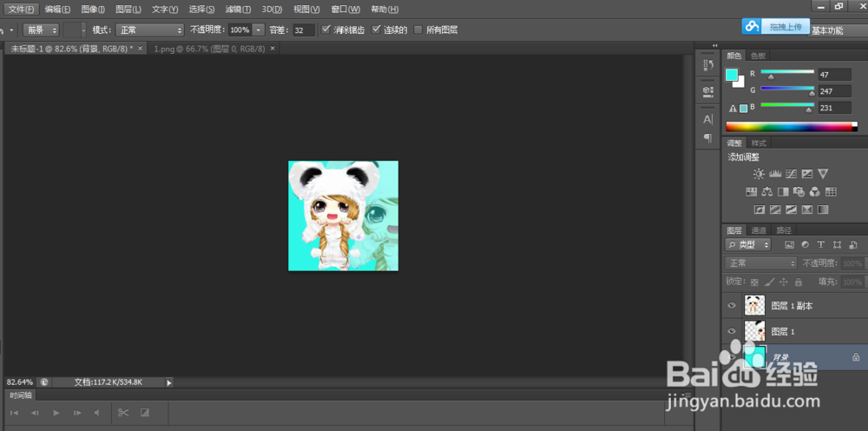Toggle lock position icon
868x431 pixels.
coord(783,282)
